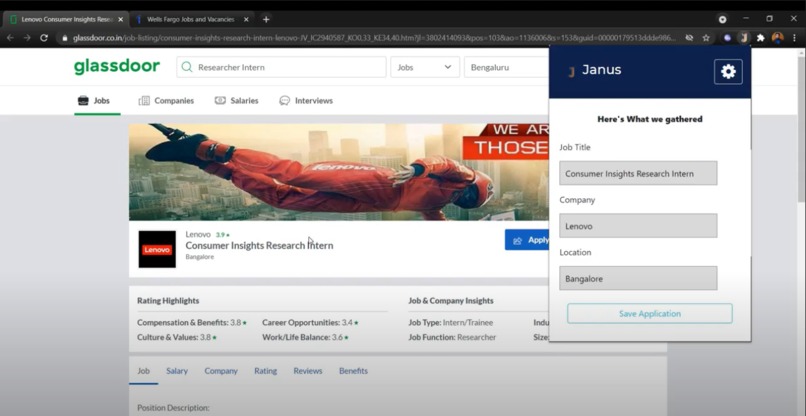
Task: Click Compensation & Benefits rating 3.8
Action: [192, 323]
